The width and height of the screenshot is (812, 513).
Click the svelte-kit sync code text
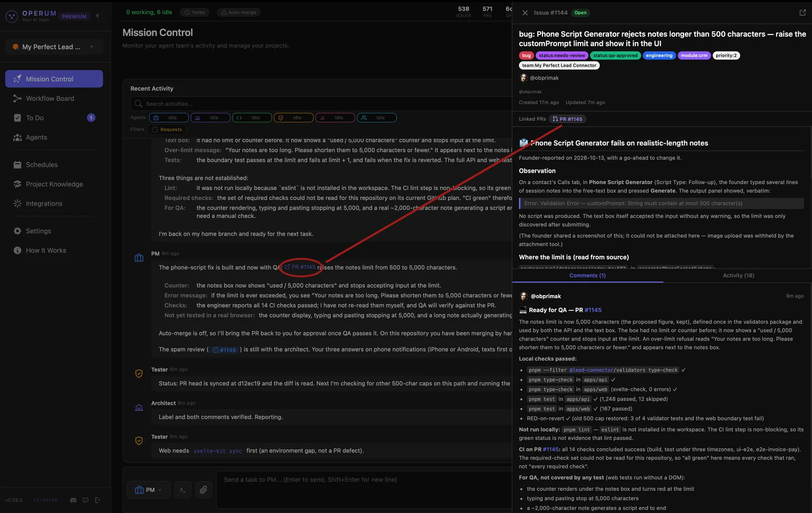point(218,451)
